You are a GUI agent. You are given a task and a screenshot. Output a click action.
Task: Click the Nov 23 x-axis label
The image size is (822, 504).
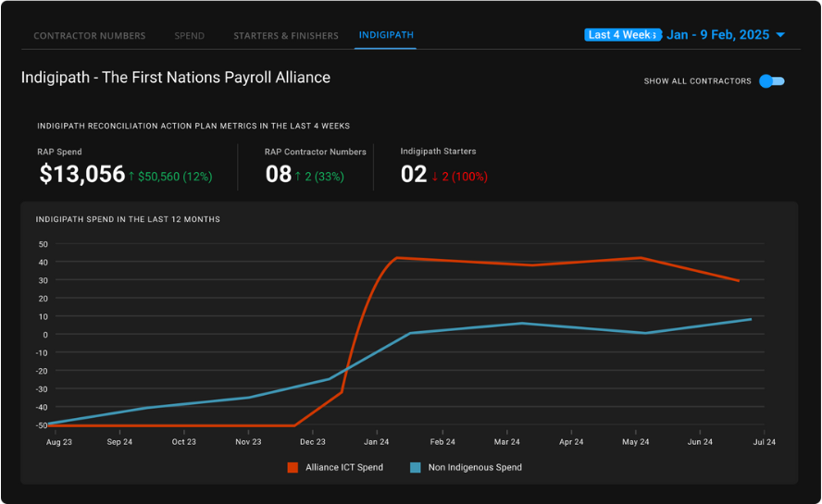[248, 442]
